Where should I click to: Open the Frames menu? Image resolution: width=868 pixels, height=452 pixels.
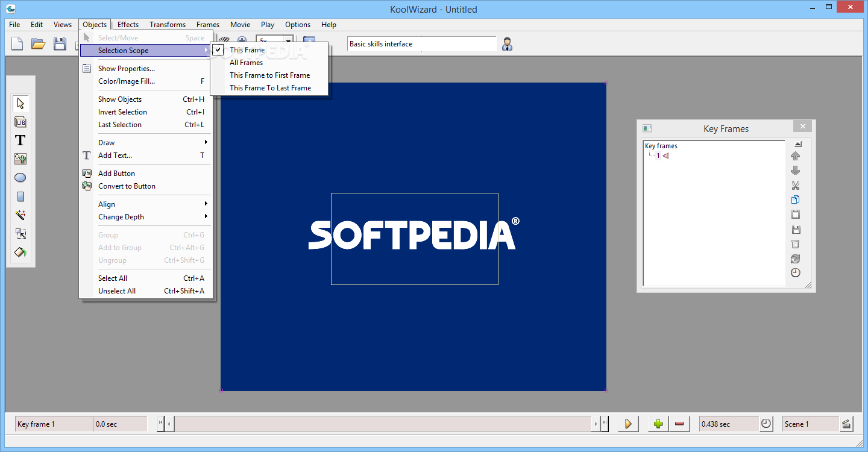208,25
